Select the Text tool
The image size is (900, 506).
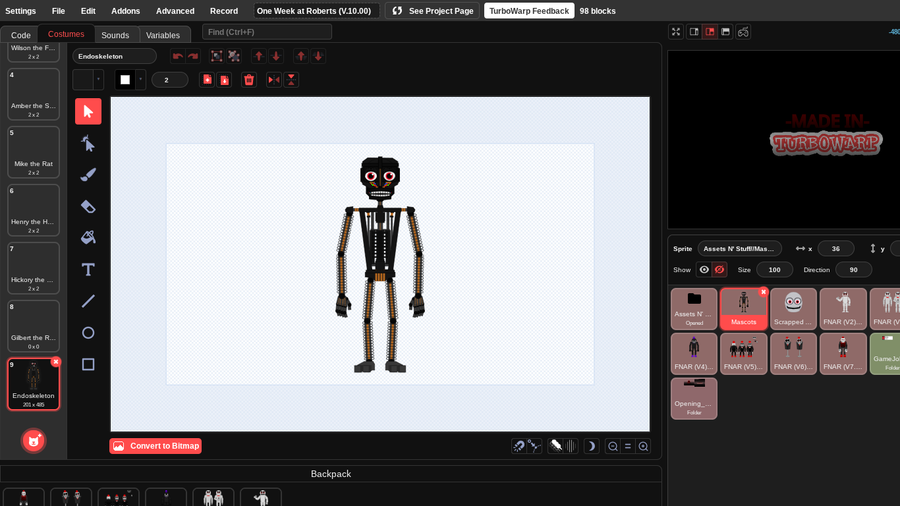tap(88, 270)
